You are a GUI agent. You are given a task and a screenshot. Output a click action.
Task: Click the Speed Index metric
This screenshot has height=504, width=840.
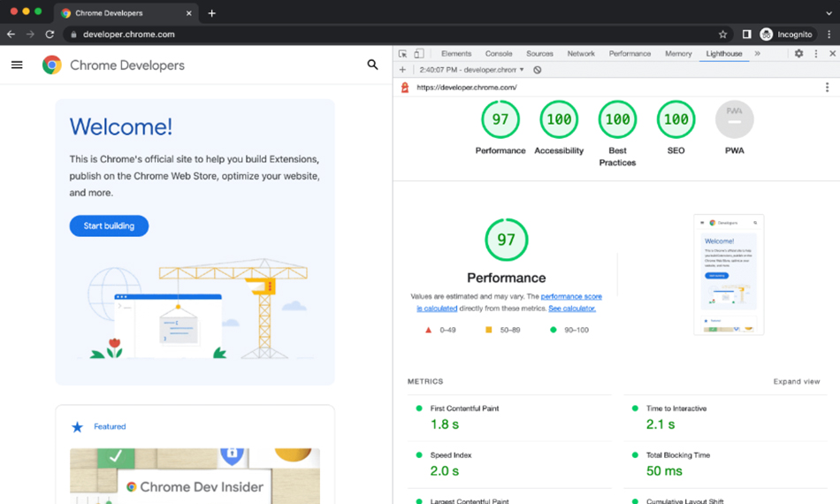pyautogui.click(x=509, y=464)
